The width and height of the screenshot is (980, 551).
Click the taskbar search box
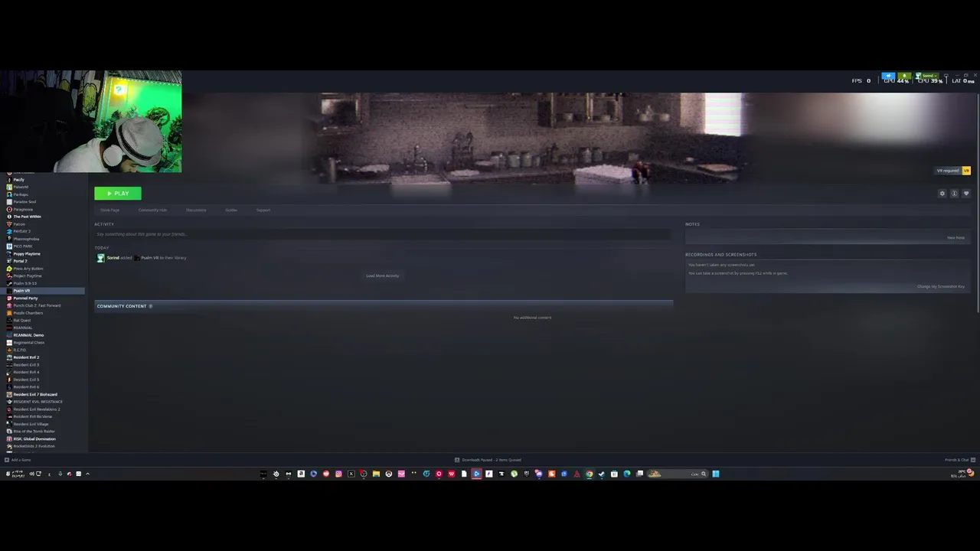(678, 474)
